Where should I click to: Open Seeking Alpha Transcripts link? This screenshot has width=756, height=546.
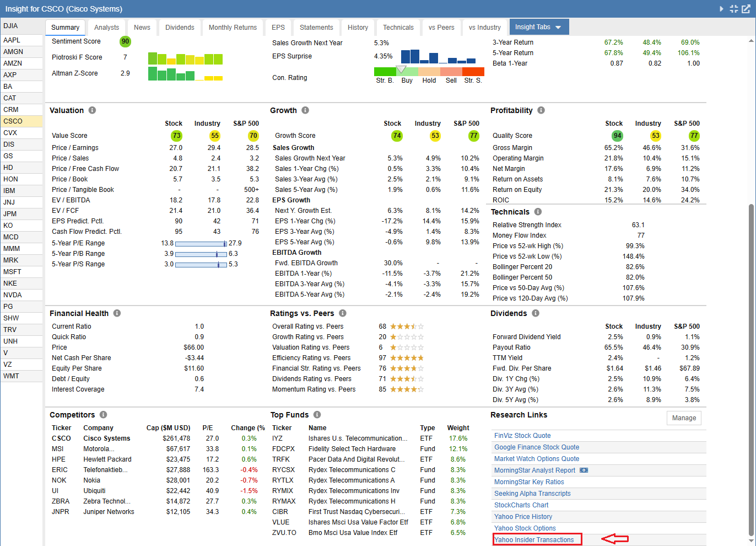pyautogui.click(x=532, y=494)
